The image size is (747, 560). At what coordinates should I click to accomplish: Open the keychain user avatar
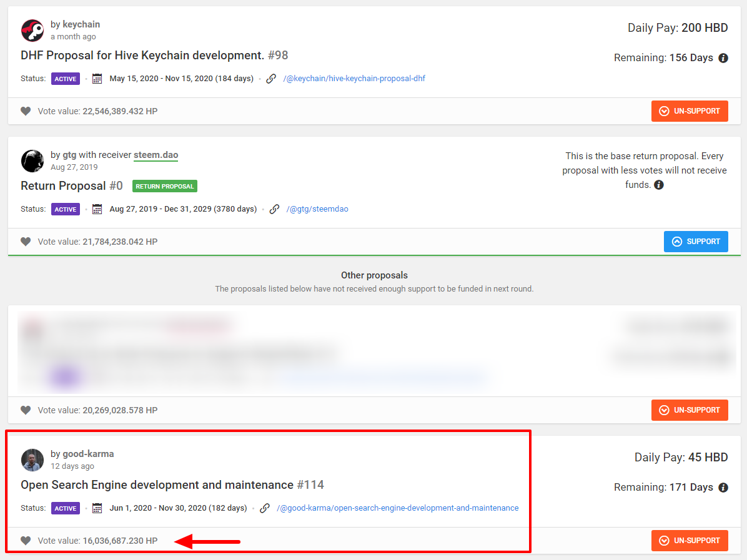click(x=32, y=31)
